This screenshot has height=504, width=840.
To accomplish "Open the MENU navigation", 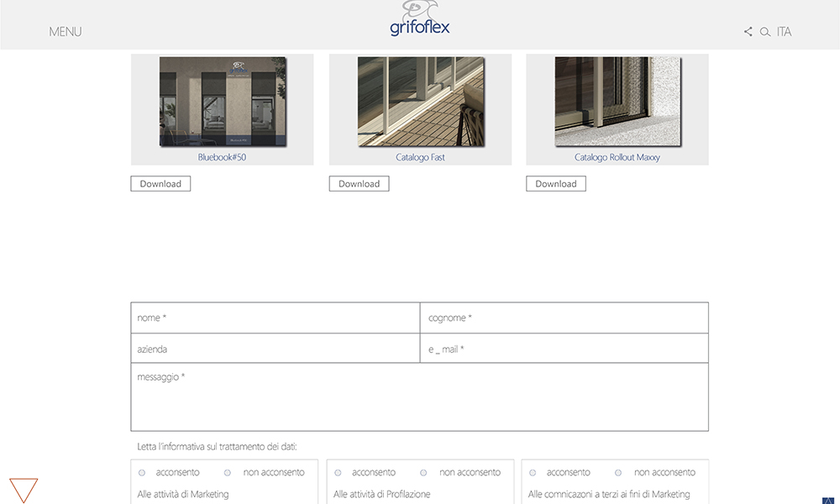I will pos(66,32).
